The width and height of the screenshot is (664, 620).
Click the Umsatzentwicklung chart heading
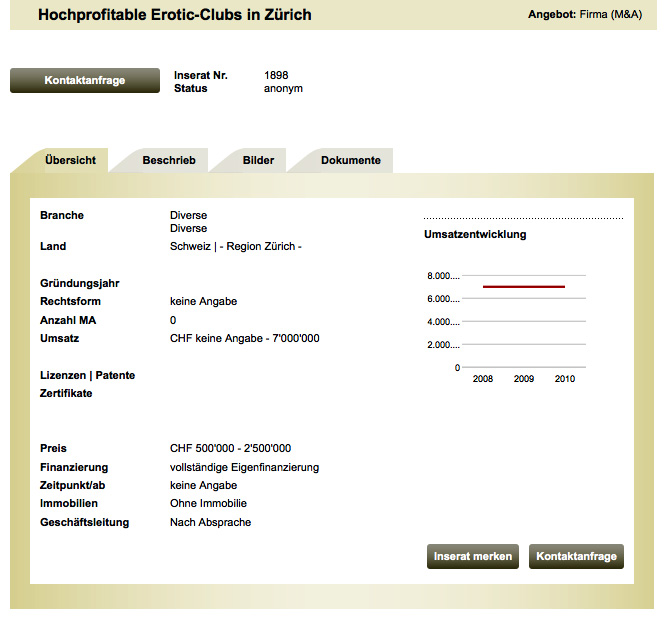click(x=475, y=235)
